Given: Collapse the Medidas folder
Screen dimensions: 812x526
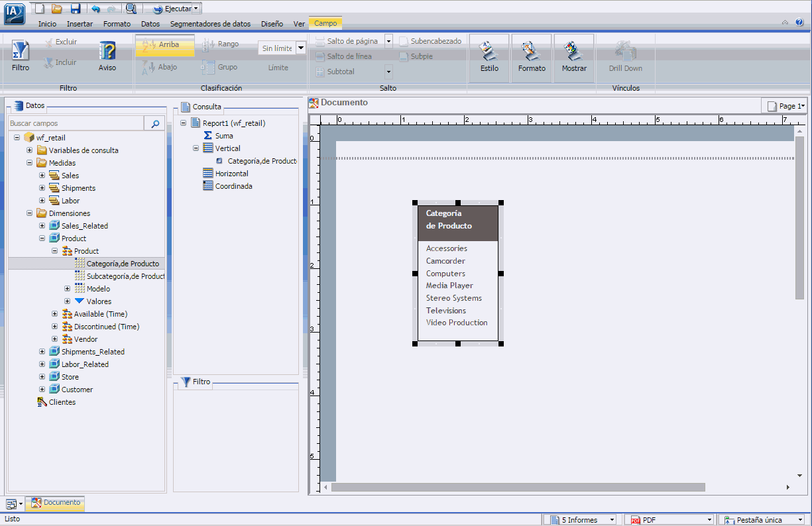Looking at the screenshot, I should (29, 163).
